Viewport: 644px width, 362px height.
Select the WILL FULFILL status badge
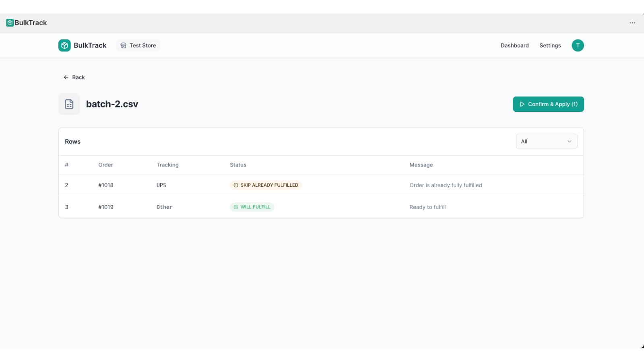point(252,207)
